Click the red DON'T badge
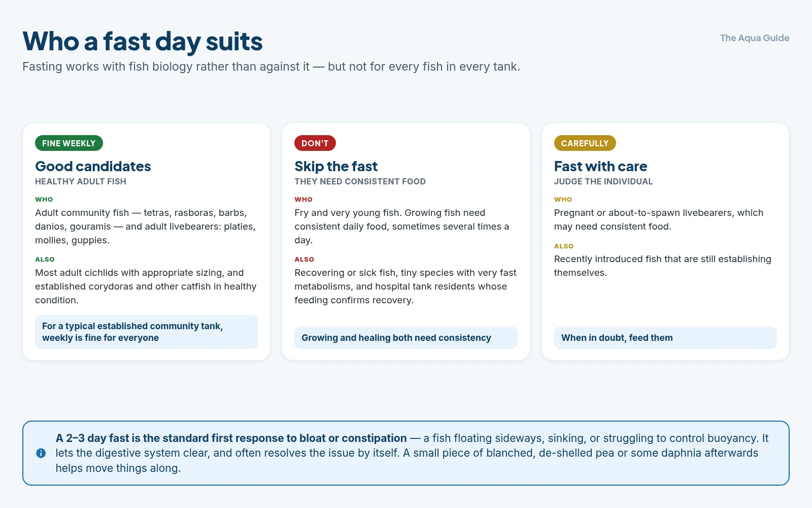 point(315,143)
